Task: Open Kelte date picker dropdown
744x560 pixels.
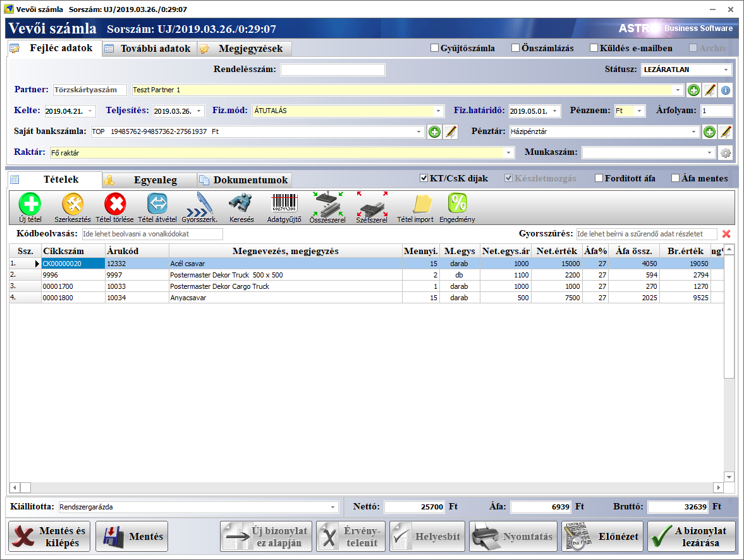Action: point(90,111)
